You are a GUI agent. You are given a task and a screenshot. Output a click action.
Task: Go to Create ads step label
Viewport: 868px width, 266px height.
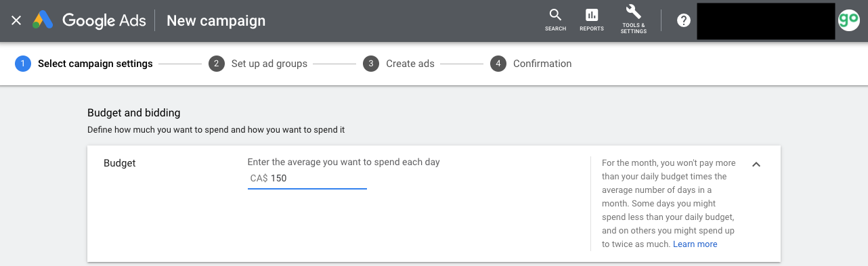click(410, 64)
